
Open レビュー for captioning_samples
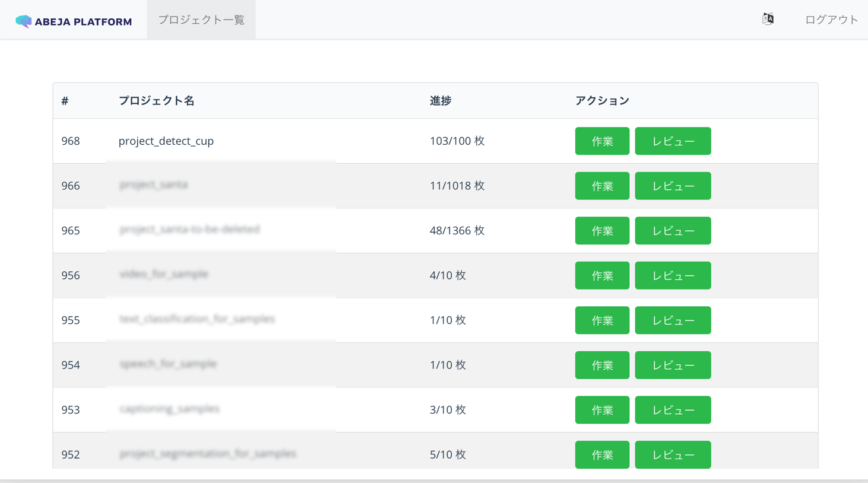pos(673,409)
